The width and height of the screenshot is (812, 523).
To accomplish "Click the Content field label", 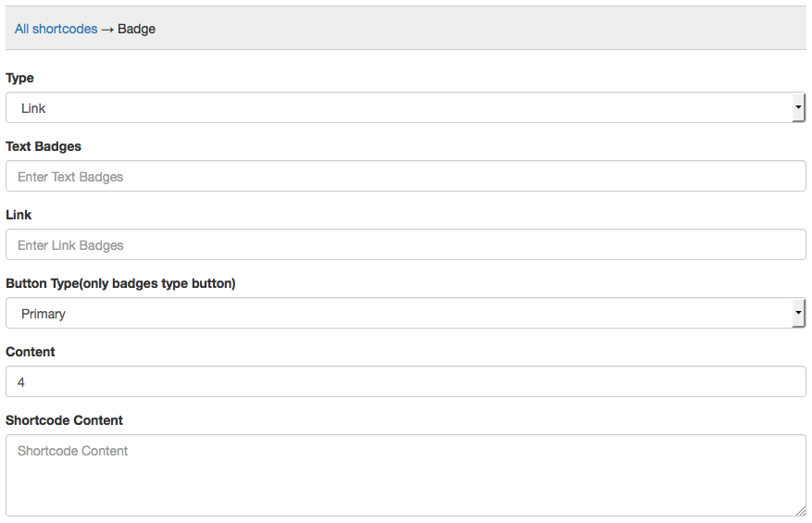I will tap(31, 352).
